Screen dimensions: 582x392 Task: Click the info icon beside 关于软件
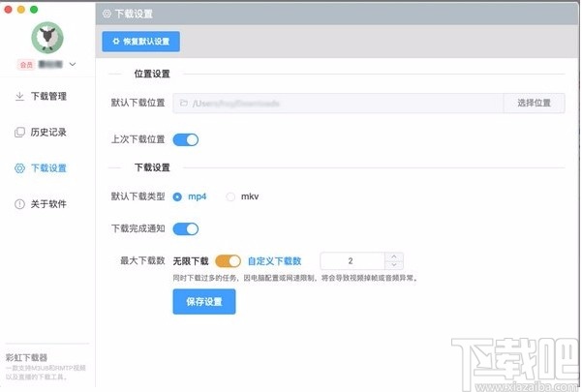point(19,204)
